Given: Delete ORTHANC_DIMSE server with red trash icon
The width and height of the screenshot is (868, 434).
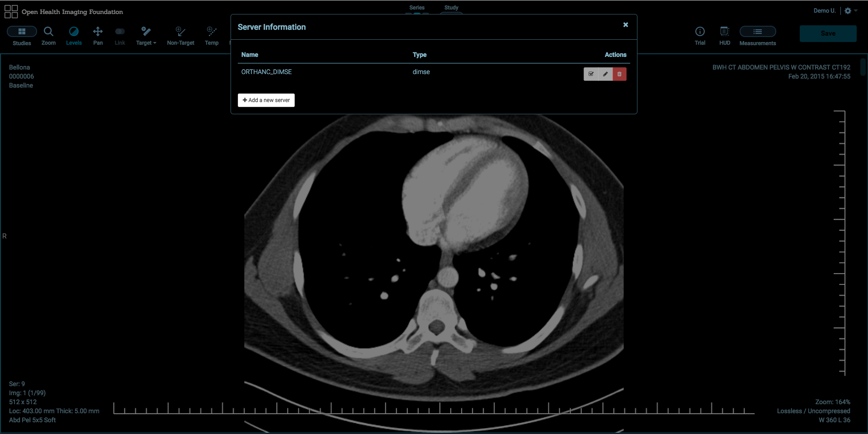Looking at the screenshot, I should click(619, 74).
